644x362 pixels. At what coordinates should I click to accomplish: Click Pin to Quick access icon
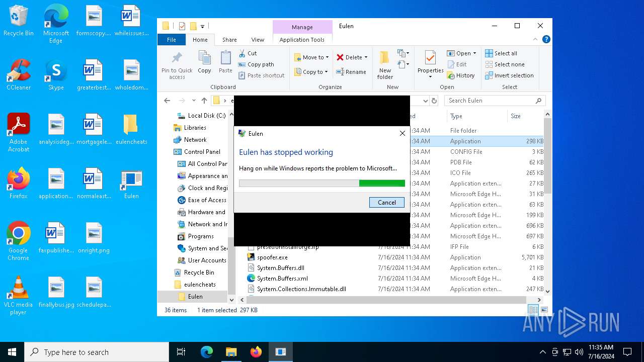click(177, 64)
